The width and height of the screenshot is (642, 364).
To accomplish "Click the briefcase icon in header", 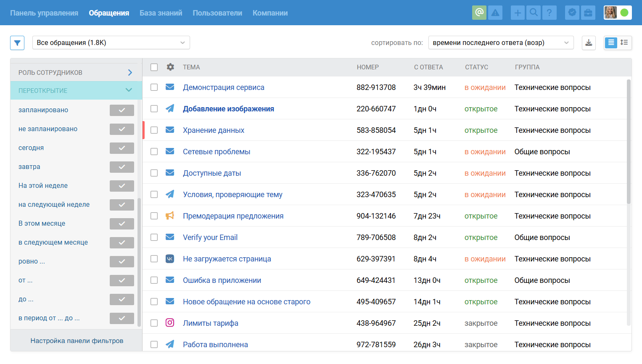I will [588, 13].
